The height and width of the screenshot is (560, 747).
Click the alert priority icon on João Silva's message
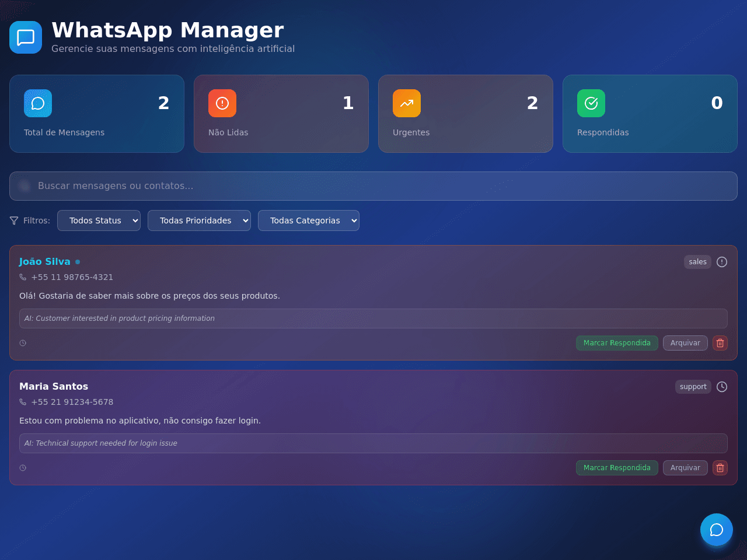point(722,262)
